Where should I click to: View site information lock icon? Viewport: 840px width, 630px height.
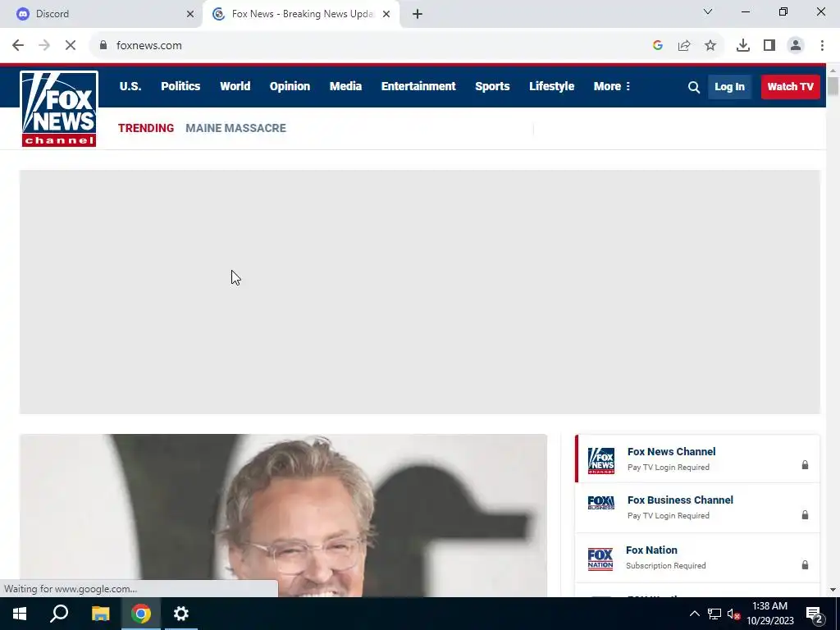tap(103, 46)
